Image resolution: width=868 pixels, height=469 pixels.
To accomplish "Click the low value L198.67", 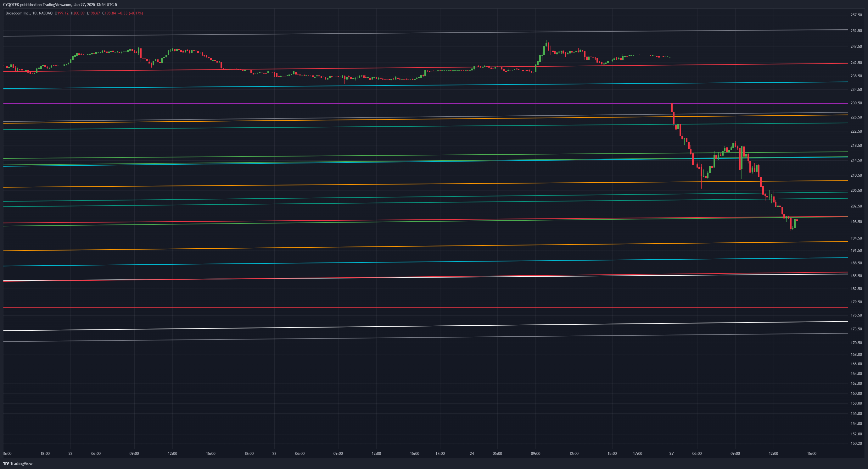I will [93, 13].
